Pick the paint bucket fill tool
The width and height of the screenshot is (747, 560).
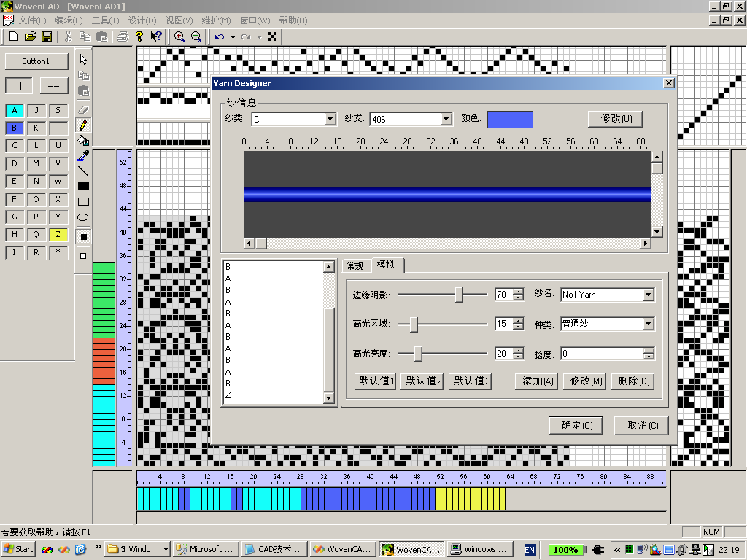[x=83, y=141]
